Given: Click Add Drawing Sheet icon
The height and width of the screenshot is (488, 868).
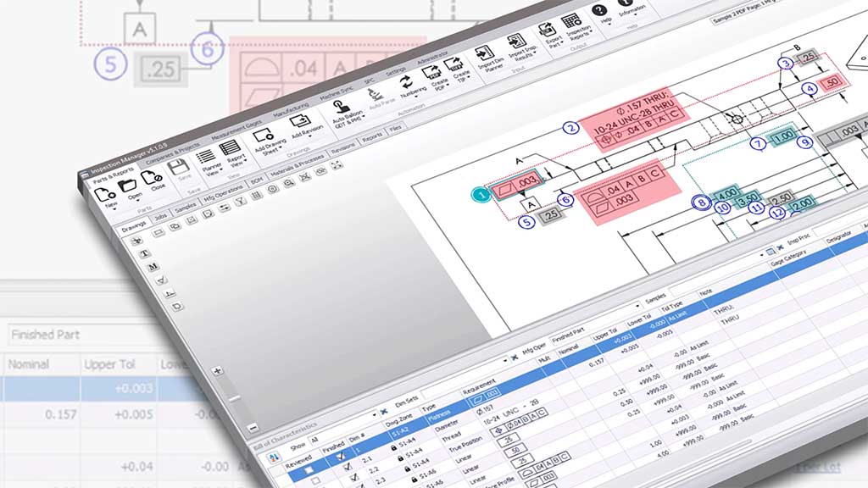Looking at the screenshot, I should coord(263,135).
